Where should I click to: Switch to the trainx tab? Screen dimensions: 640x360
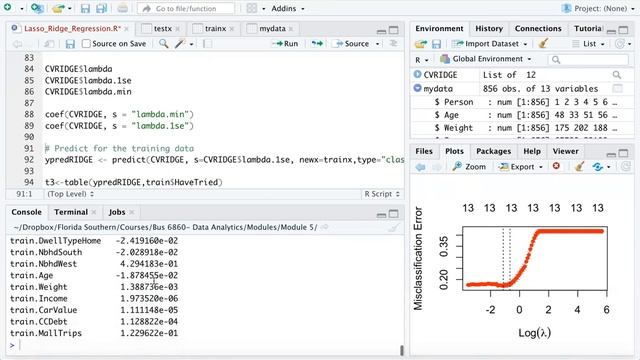point(215,29)
